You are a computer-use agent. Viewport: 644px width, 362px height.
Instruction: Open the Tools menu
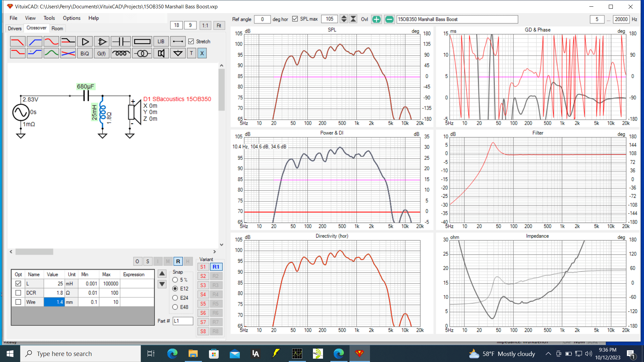click(49, 18)
